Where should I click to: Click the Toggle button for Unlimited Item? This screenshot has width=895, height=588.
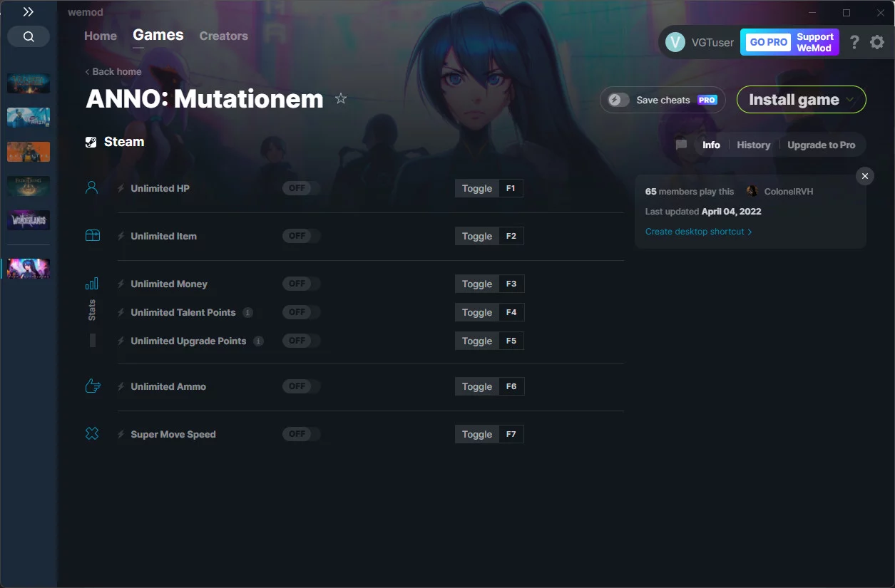[x=477, y=236]
